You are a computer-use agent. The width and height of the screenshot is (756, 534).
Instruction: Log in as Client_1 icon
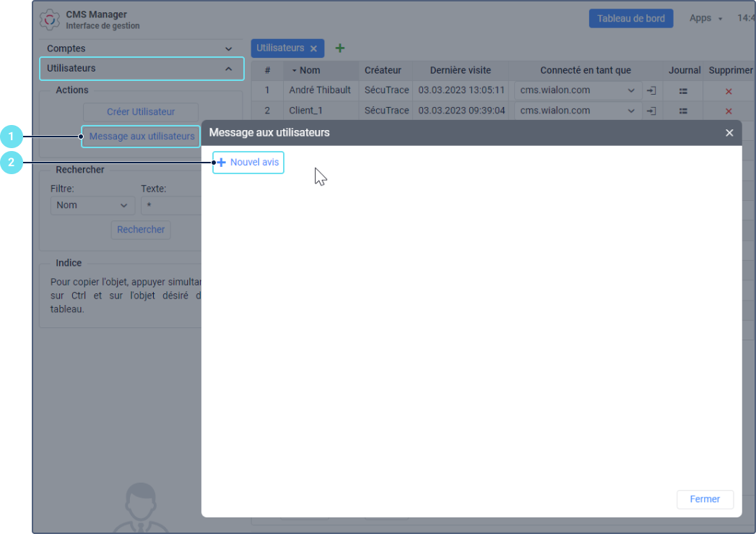[x=651, y=111]
